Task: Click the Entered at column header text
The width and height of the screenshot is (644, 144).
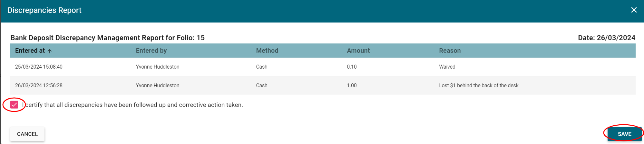Action: [30, 51]
